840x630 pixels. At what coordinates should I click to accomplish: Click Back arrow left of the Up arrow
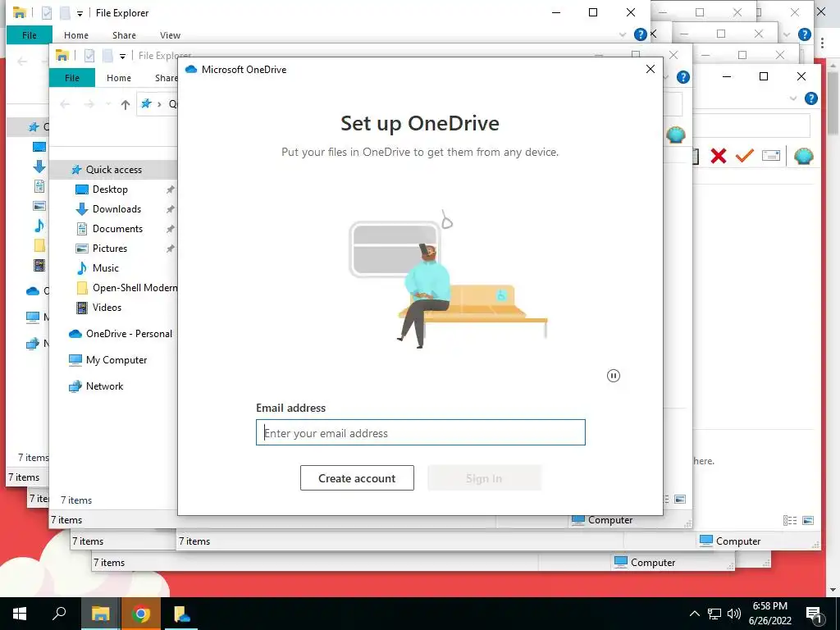65,104
